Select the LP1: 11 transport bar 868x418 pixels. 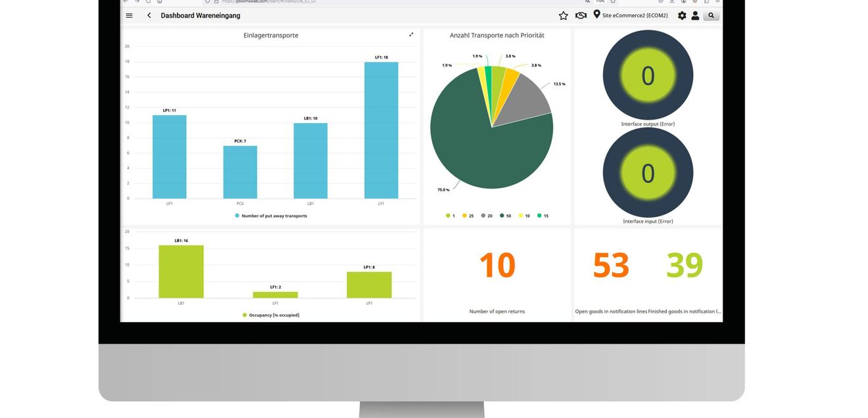170,156
